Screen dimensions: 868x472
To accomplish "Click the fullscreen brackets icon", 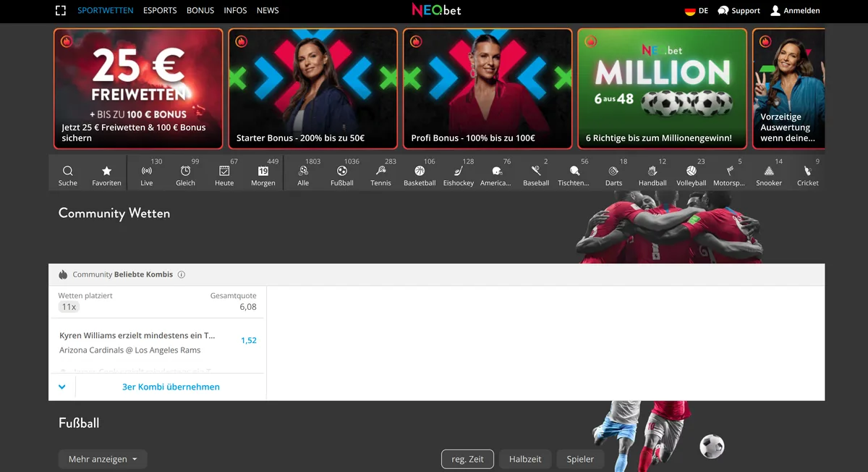I will click(x=61, y=11).
